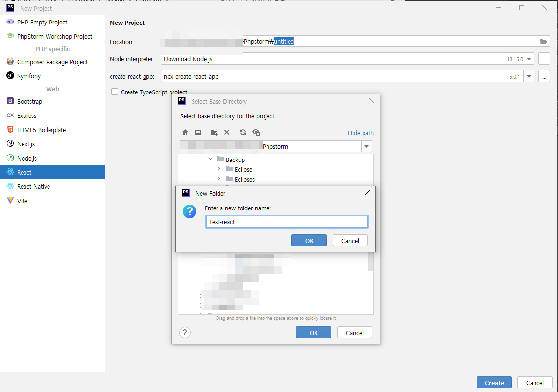Screen dimensions: 558x392
Task: Click the Desktop directory icon
Action: (x=198, y=132)
